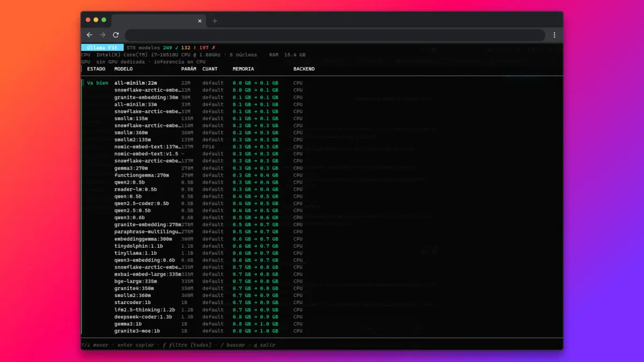Image resolution: width=644 pixels, height=362 pixels.
Task: Select the granite-embedding:30m model row
Action: [x=209, y=97]
